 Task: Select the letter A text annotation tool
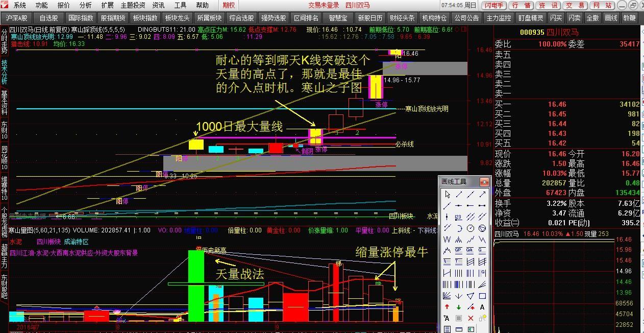(482, 307)
